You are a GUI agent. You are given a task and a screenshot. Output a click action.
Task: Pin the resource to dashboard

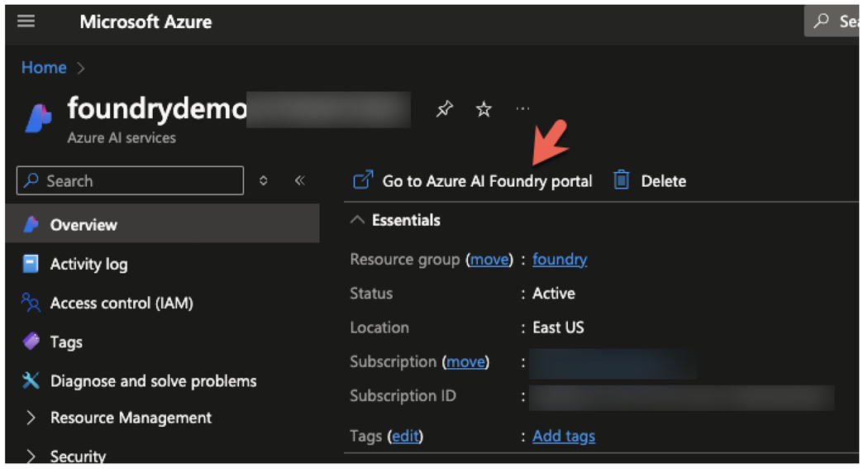[444, 108]
